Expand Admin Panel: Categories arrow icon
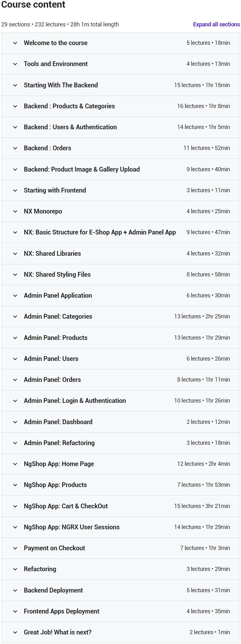Viewport: 241px width, 644px height. pos(15,316)
